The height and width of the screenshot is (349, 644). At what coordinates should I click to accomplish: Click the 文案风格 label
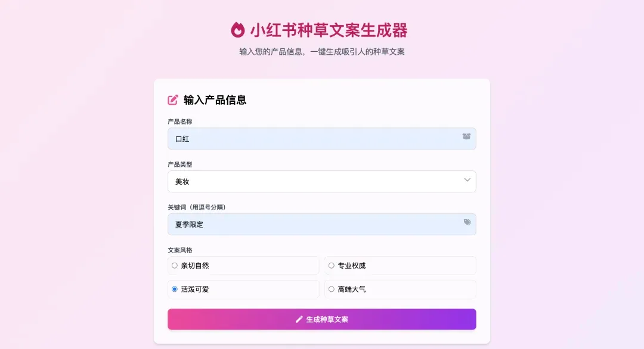180,250
